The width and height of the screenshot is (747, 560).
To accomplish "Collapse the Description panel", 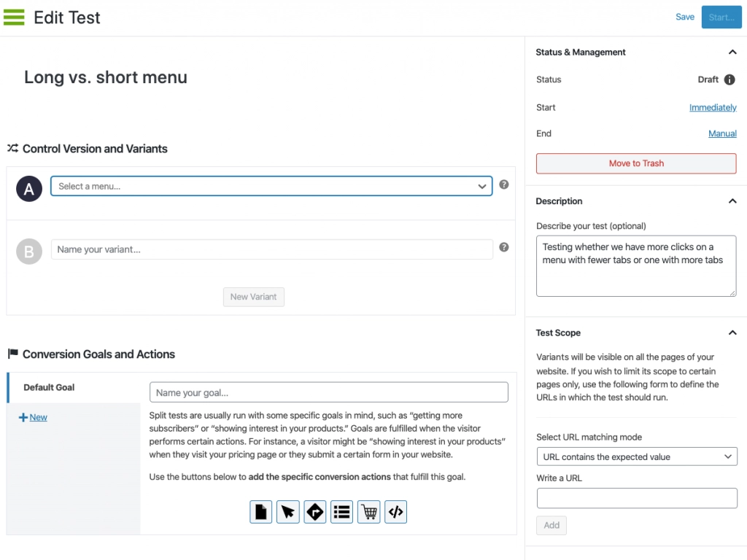I will (732, 201).
